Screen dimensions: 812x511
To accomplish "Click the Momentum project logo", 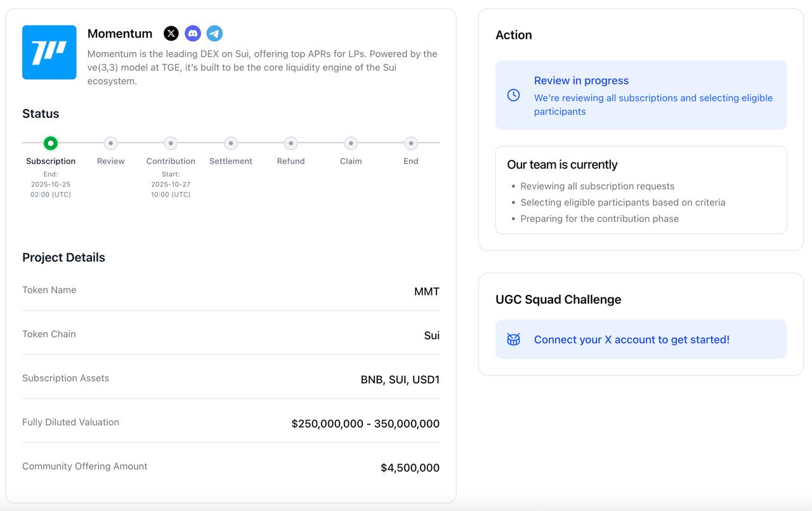I will (x=49, y=53).
